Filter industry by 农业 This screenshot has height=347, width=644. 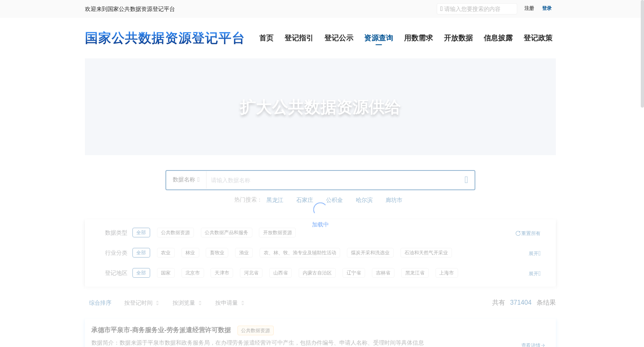(166, 253)
